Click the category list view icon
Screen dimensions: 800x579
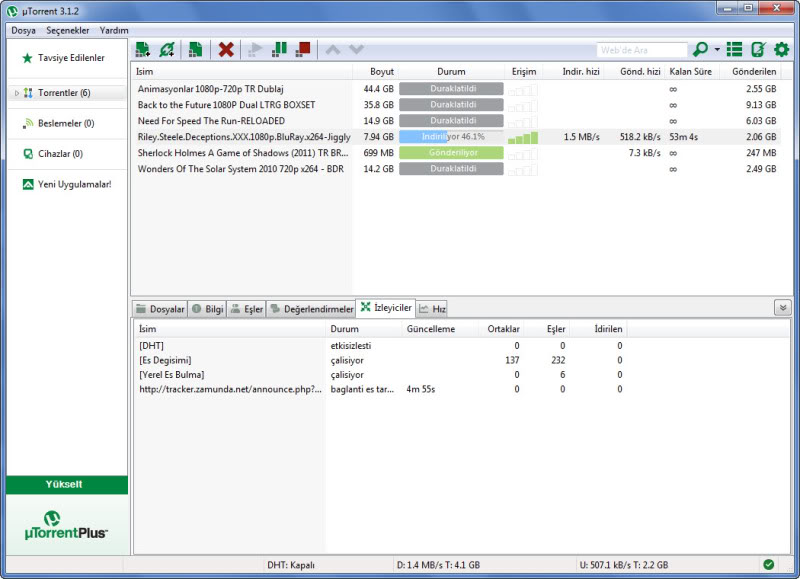coord(735,49)
